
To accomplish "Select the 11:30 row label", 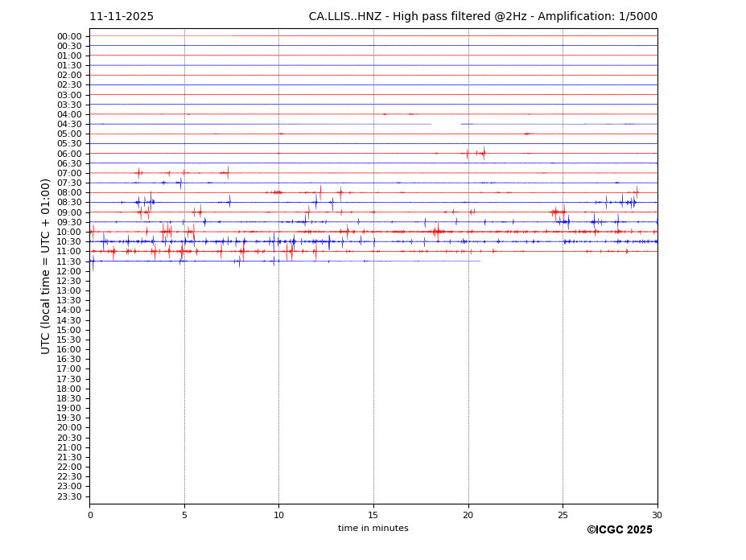I will [x=69, y=261].
